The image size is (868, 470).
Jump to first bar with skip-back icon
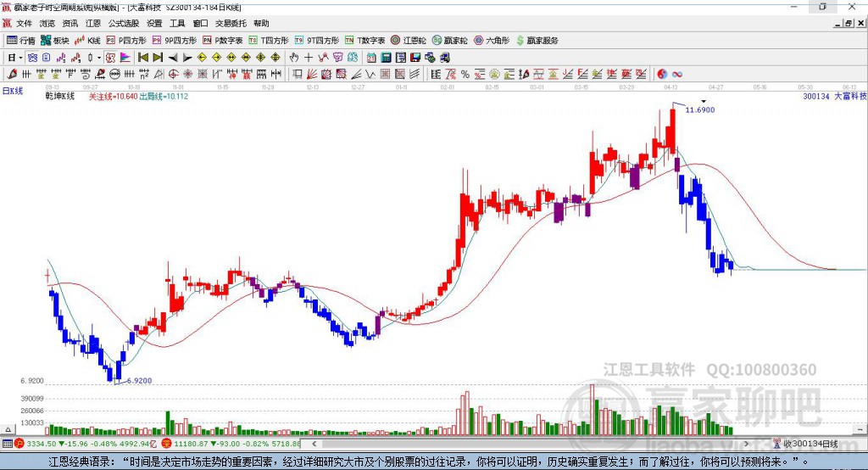[142, 58]
